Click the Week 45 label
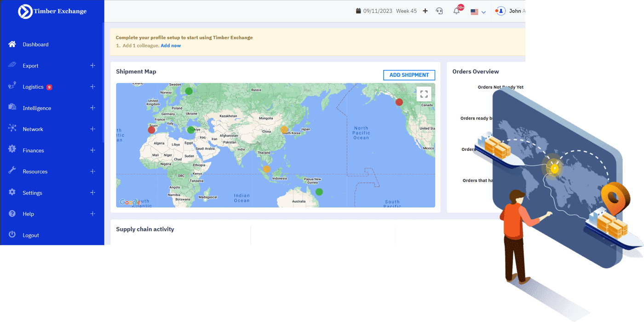This screenshot has width=644, height=322. [x=406, y=11]
